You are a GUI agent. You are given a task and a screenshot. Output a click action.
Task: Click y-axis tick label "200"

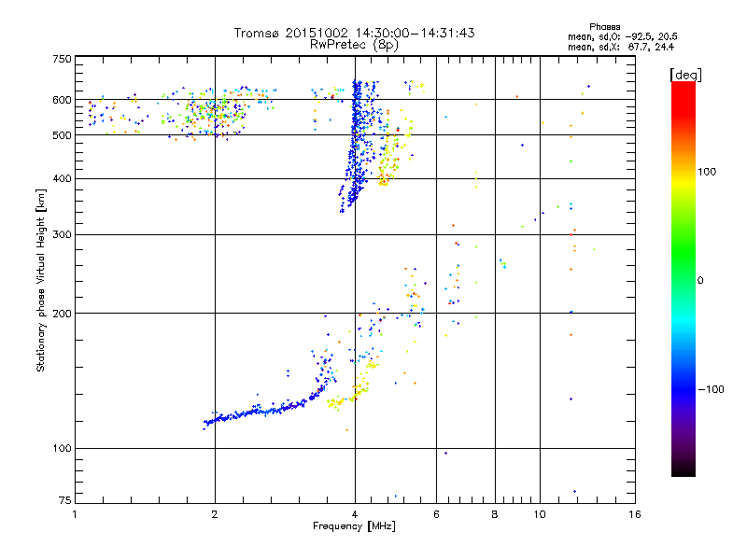62,314
